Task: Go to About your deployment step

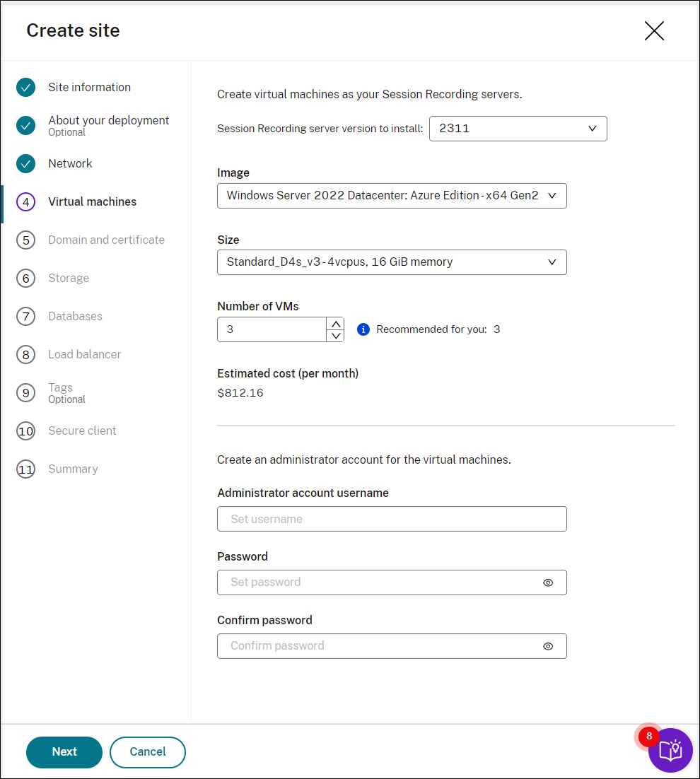Action: [108, 121]
